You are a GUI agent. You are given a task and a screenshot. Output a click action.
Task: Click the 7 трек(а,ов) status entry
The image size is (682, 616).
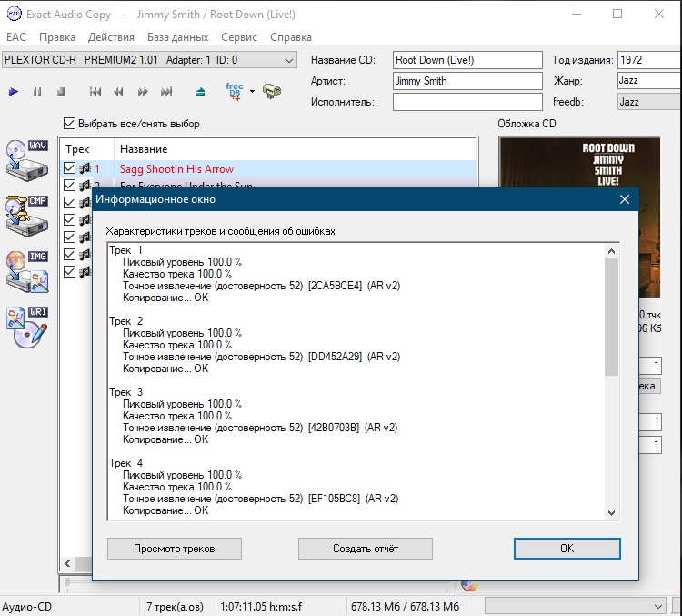(175, 606)
